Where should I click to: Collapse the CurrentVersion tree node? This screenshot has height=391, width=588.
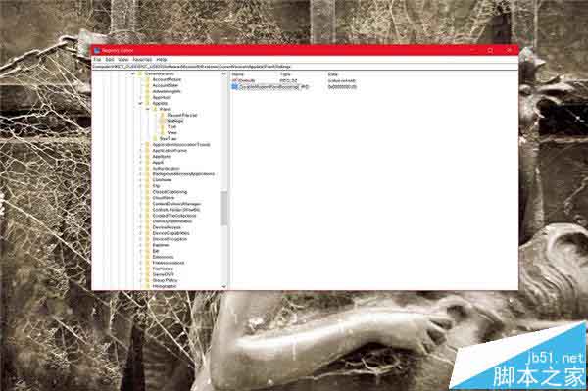coord(132,73)
